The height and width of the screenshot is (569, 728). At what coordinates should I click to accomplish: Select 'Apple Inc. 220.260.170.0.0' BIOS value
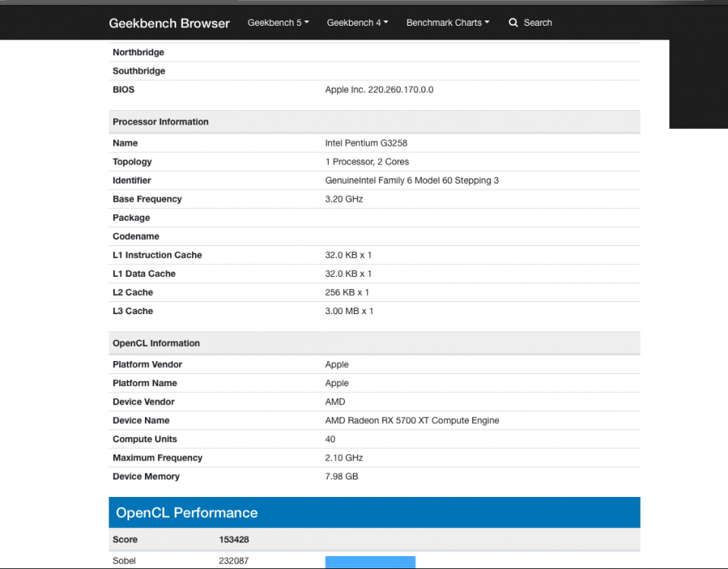pos(379,90)
